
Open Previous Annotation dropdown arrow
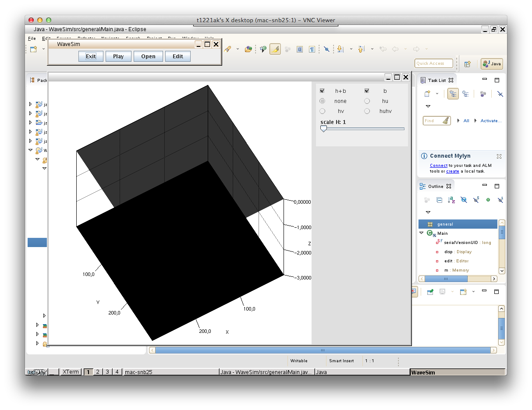(372, 49)
